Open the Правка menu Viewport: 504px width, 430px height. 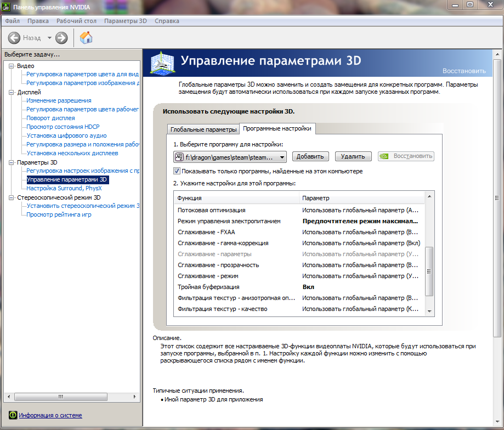[38, 21]
